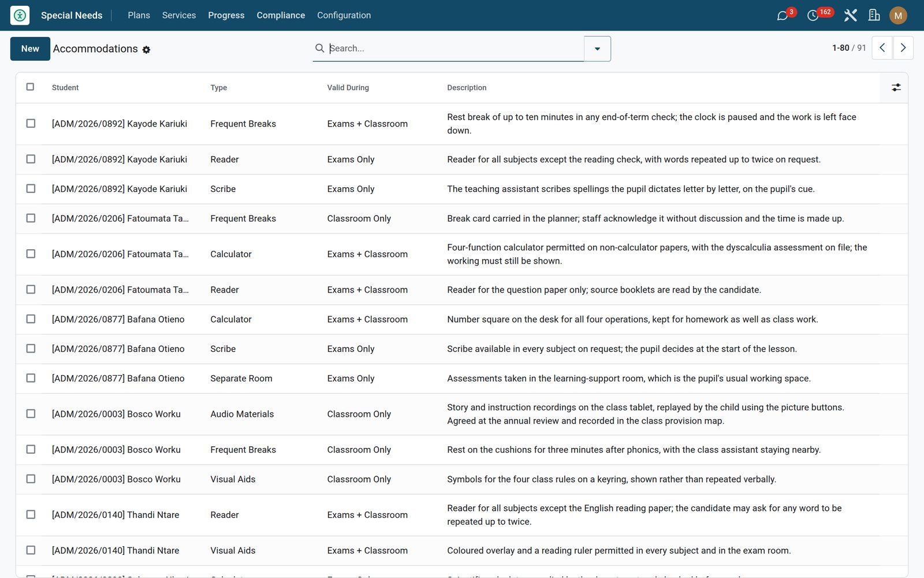This screenshot has height=578, width=924.
Task: Click the New button
Action: [30, 49]
